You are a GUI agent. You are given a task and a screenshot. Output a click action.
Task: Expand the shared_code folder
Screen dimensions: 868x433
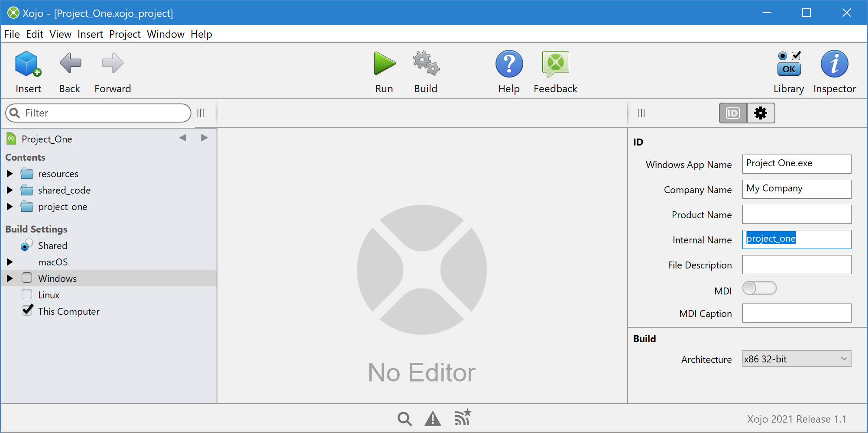(10, 190)
